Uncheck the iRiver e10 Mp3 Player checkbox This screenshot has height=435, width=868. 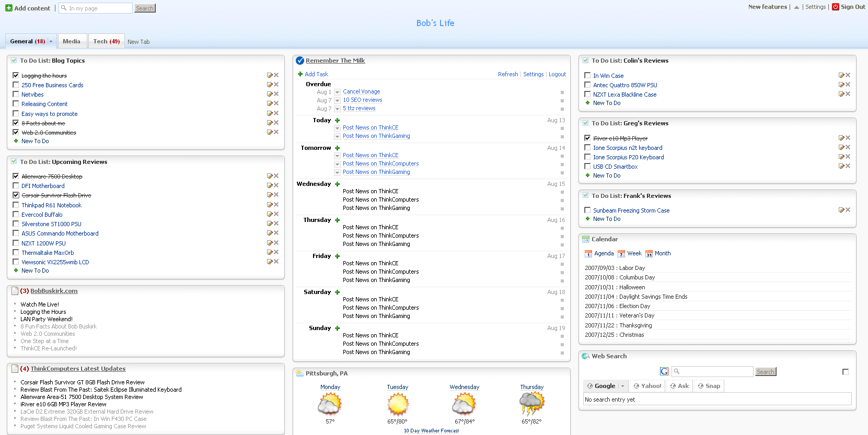click(x=587, y=138)
